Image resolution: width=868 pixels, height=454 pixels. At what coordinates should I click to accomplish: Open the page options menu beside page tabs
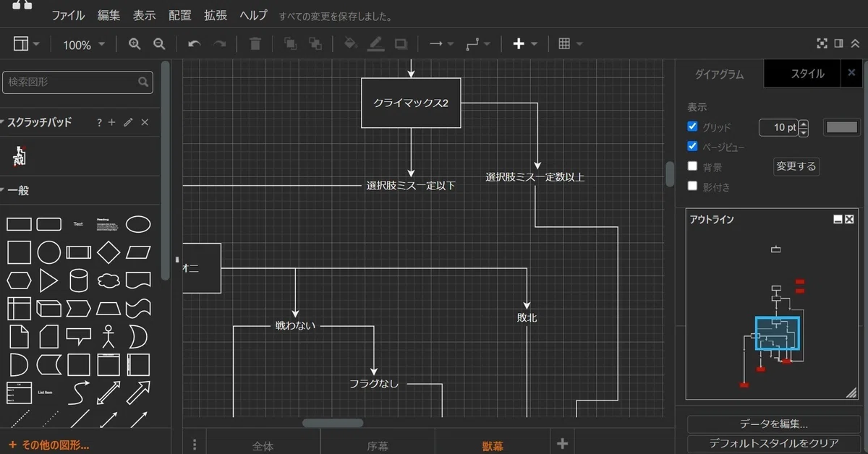[x=194, y=444]
